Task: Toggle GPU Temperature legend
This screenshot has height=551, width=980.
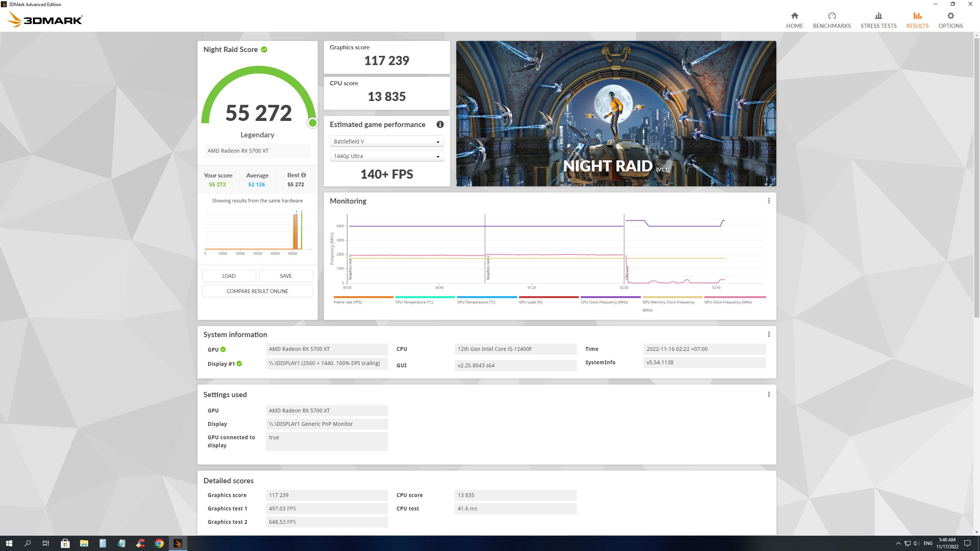Action: pos(487,300)
